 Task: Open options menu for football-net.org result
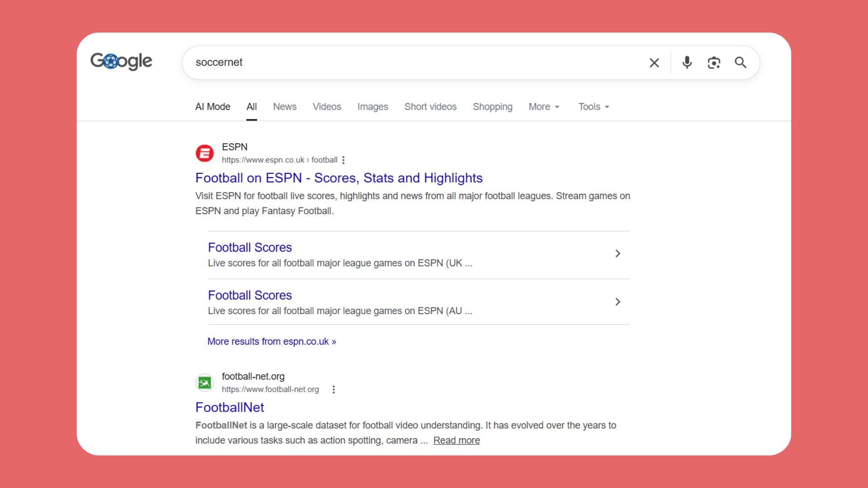[334, 389]
